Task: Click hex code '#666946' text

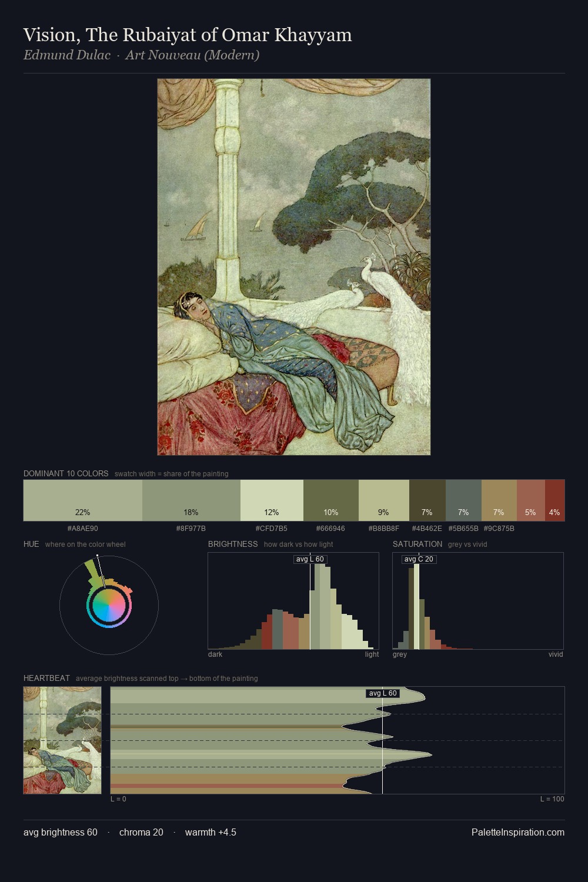Action: [331, 529]
